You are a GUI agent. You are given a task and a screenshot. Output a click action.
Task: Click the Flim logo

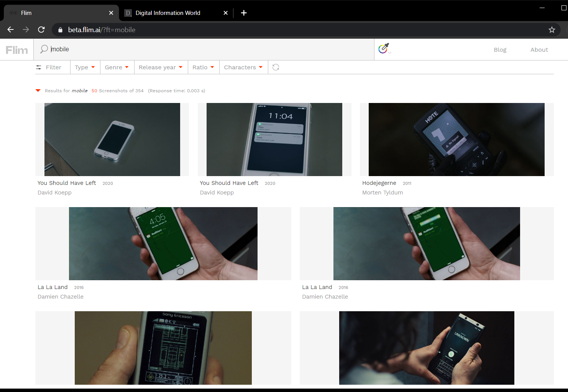(x=17, y=50)
